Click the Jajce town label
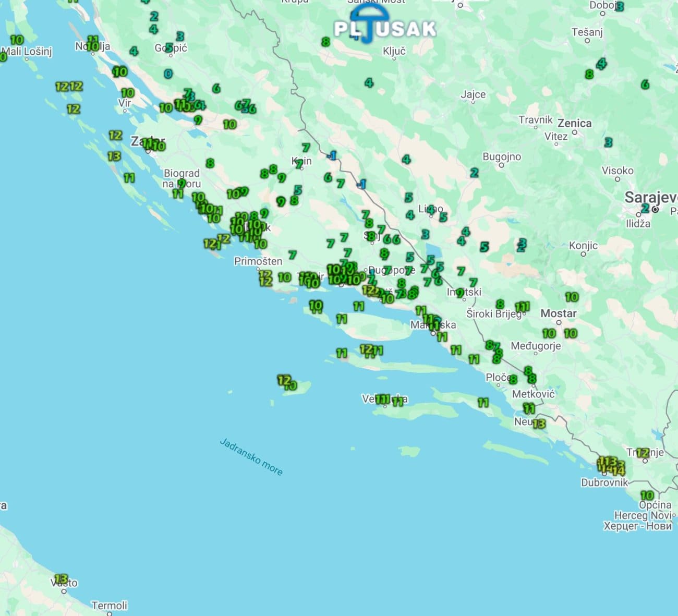The height and width of the screenshot is (616, 678). [x=473, y=94]
